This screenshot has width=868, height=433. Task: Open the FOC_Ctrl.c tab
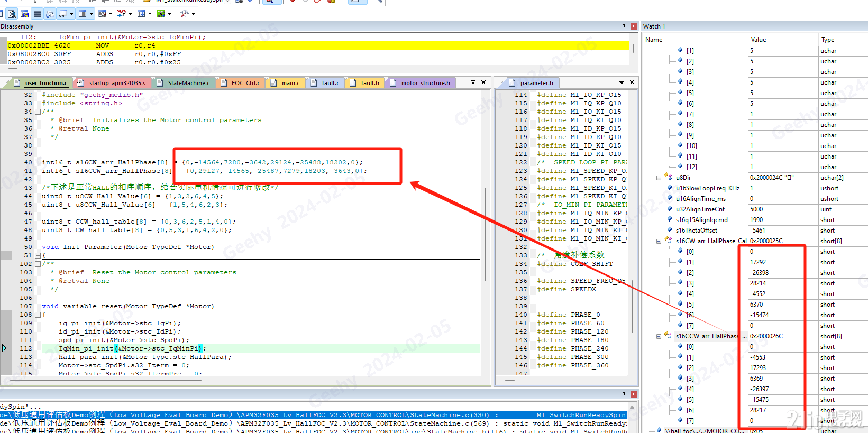[x=240, y=83]
